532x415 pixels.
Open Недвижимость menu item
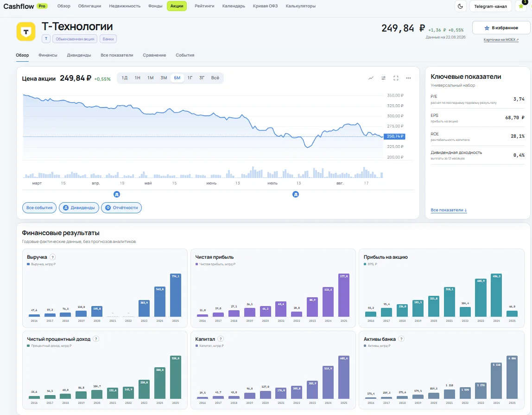[x=125, y=6]
